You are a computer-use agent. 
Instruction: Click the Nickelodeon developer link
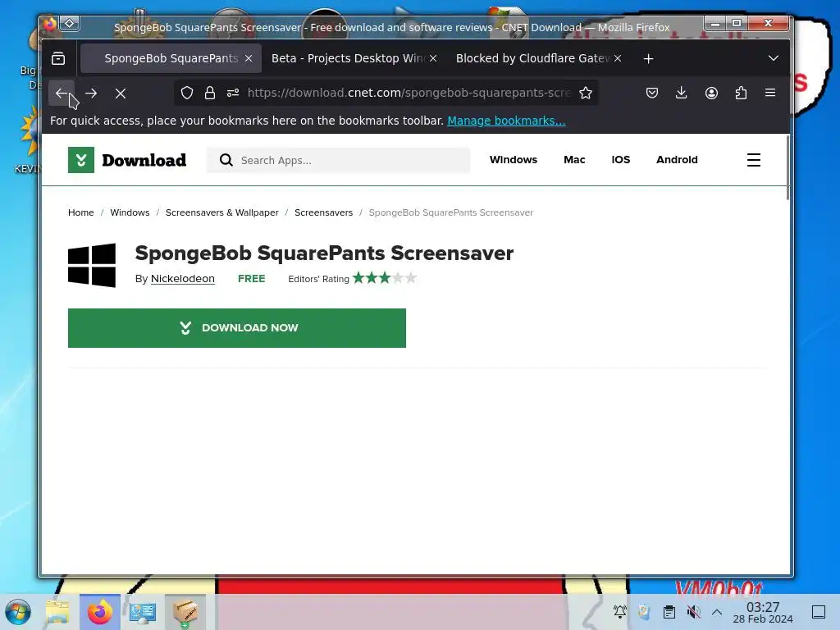(183, 279)
